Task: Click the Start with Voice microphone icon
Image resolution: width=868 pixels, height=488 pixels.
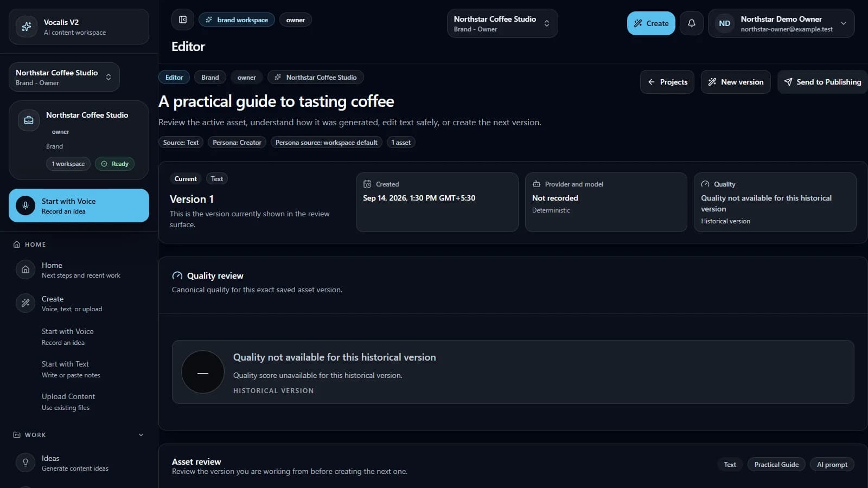Action: coord(25,206)
